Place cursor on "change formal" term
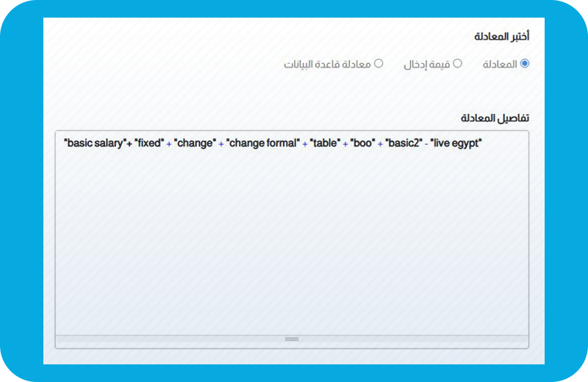The width and height of the screenshot is (588, 382). pyautogui.click(x=262, y=143)
